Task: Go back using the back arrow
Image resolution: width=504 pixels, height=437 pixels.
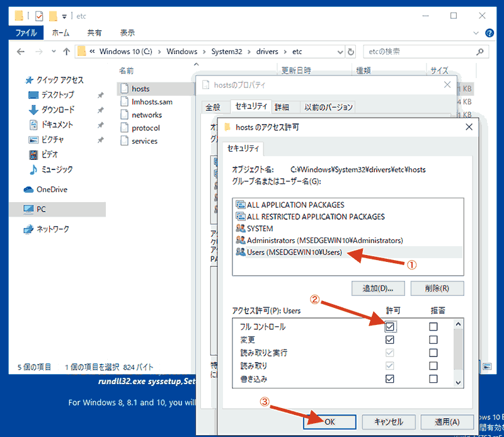Action: (20, 52)
